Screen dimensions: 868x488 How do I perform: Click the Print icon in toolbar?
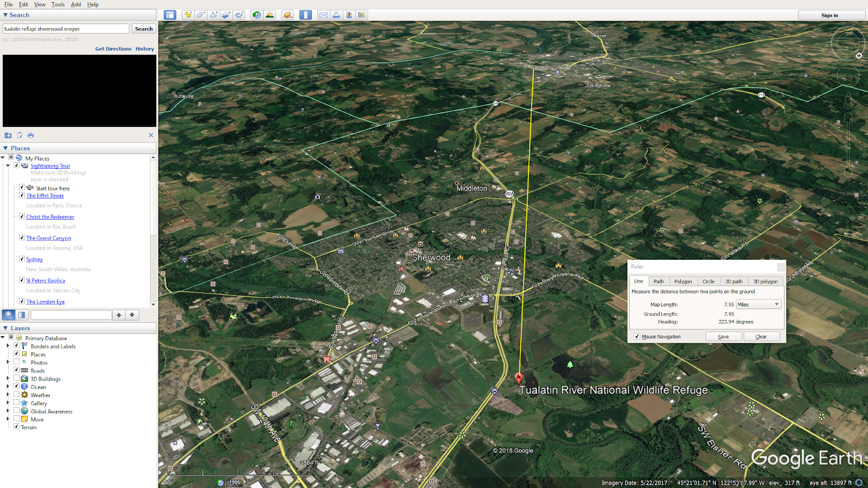pos(336,15)
